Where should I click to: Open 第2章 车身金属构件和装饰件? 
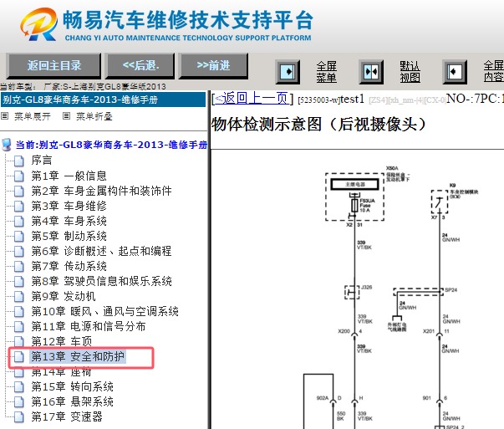[101, 191]
